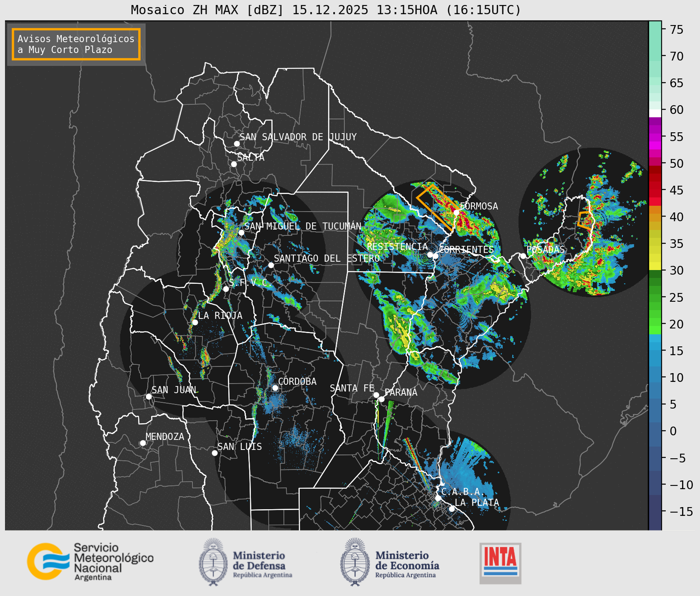
Task: Click the SAN SALVADOR DE JUJUY text label
Action: point(298,137)
